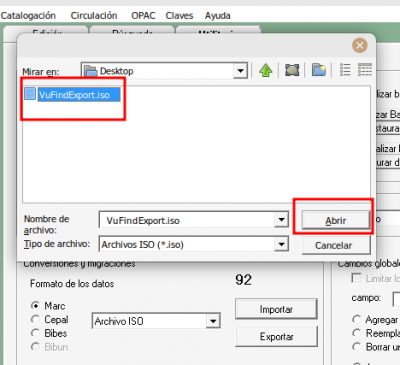400x365 pixels.
Task: Go up one folder level with green arrow
Action: 266,70
